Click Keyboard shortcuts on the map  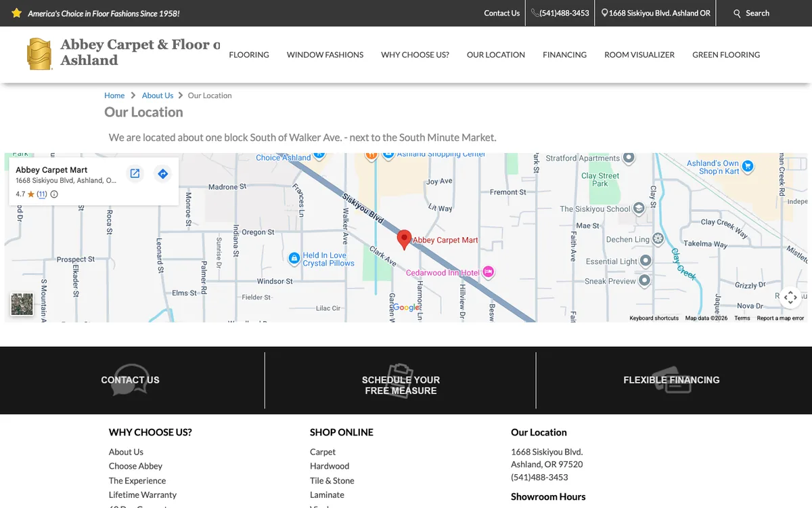point(654,318)
